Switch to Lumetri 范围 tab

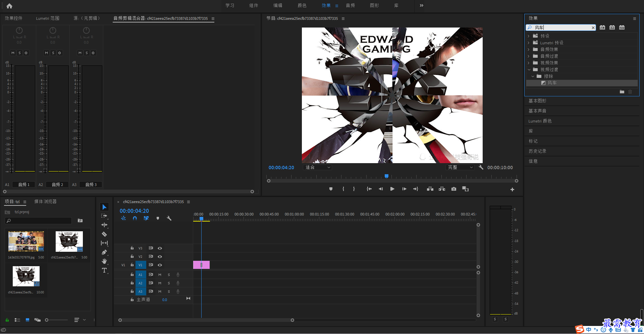[x=48, y=18]
